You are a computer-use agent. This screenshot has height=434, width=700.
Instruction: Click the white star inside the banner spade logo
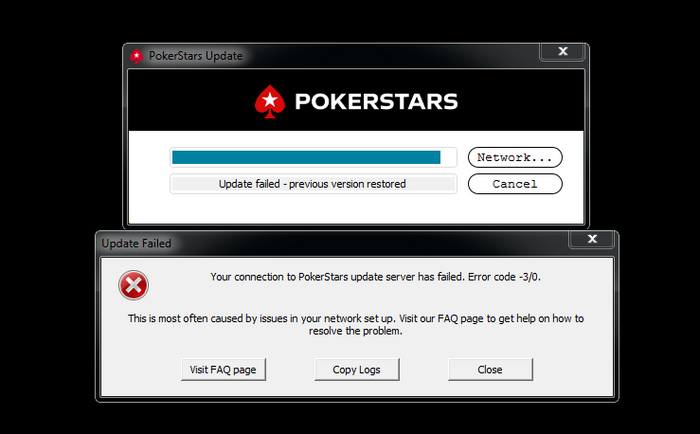[x=270, y=99]
